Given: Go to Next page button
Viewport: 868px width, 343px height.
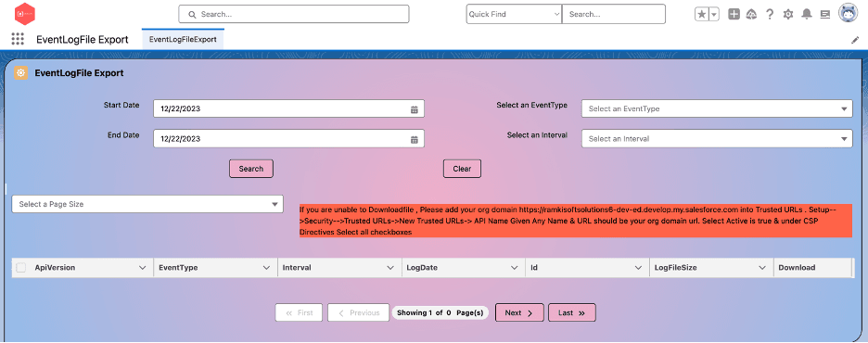Looking at the screenshot, I should point(519,312).
